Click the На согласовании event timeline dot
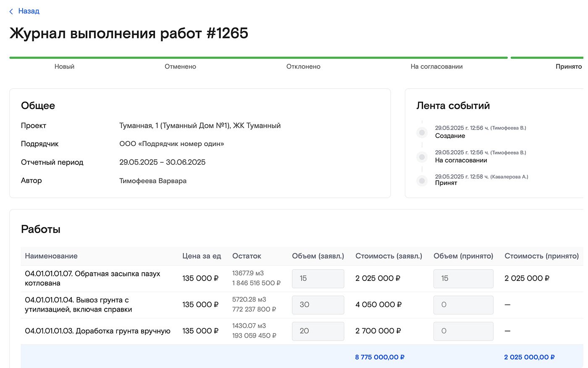This screenshot has width=588, height=368. click(x=422, y=157)
